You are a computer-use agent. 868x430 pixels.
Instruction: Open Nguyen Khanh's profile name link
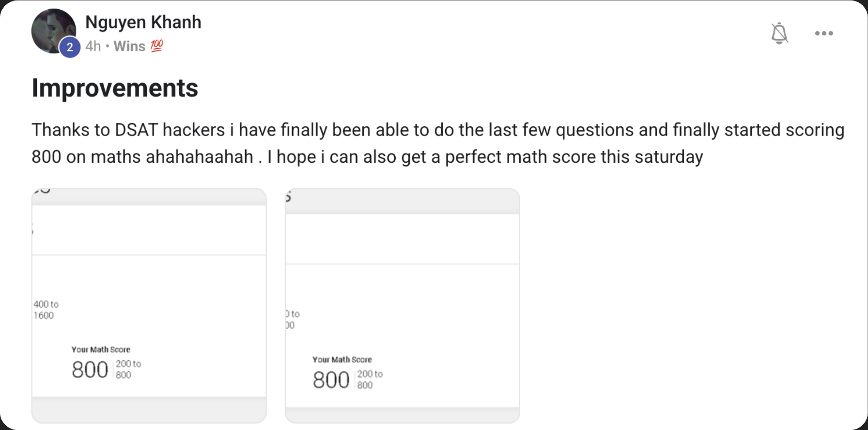click(x=143, y=22)
